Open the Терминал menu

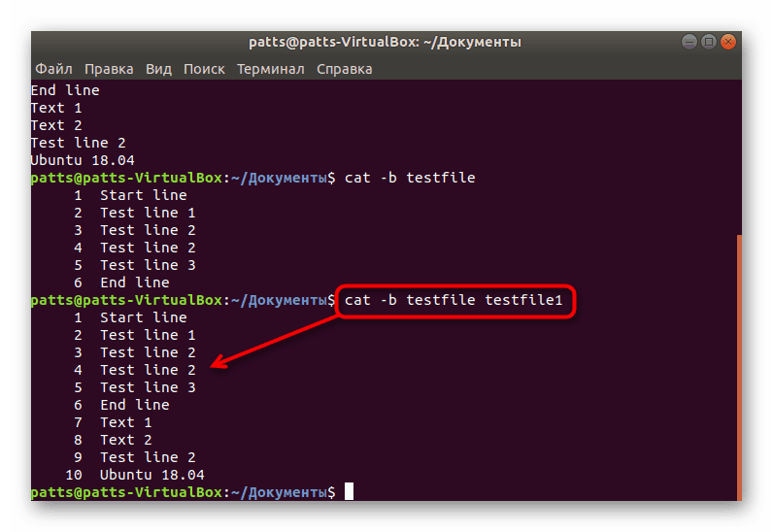click(x=271, y=69)
